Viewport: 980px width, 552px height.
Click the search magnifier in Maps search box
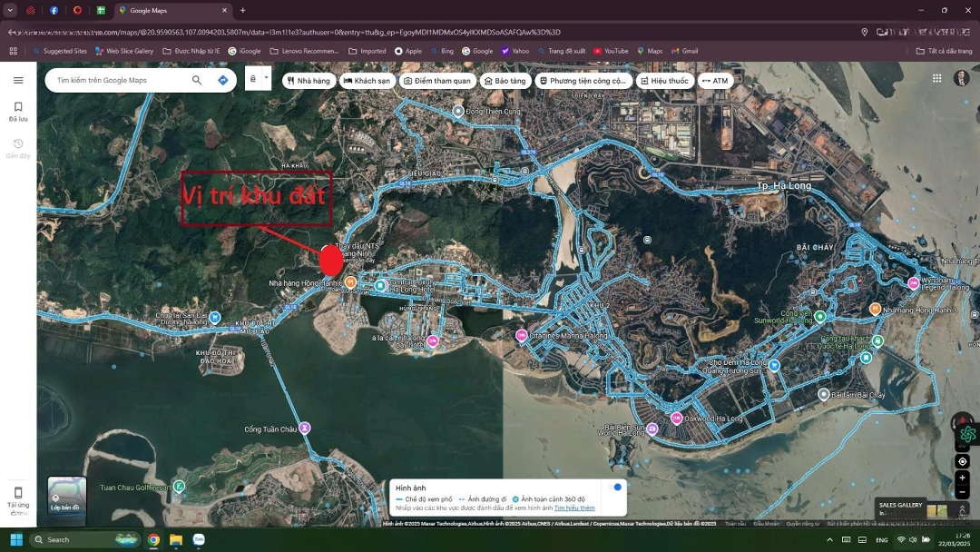tap(197, 80)
